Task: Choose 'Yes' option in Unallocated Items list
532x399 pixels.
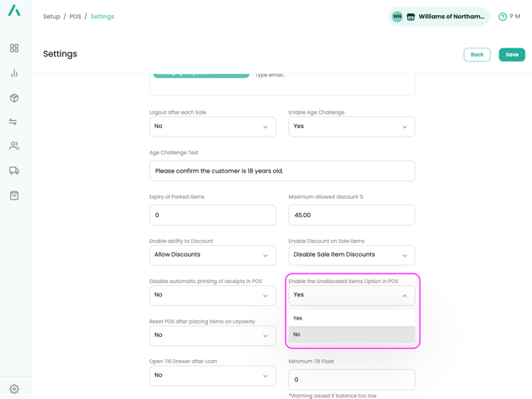Action: point(351,318)
